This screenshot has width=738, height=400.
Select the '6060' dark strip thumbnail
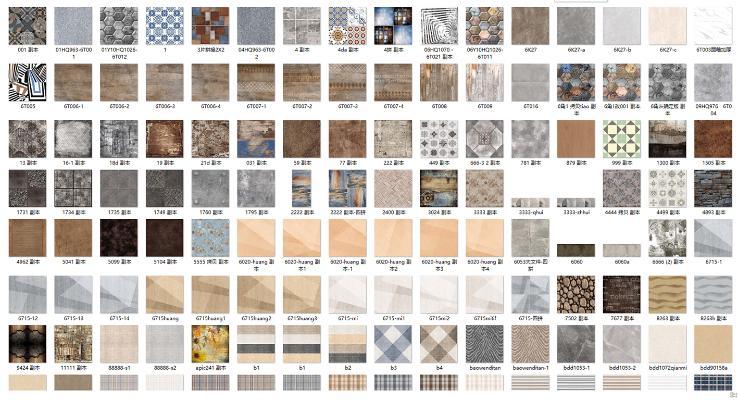coord(576,250)
